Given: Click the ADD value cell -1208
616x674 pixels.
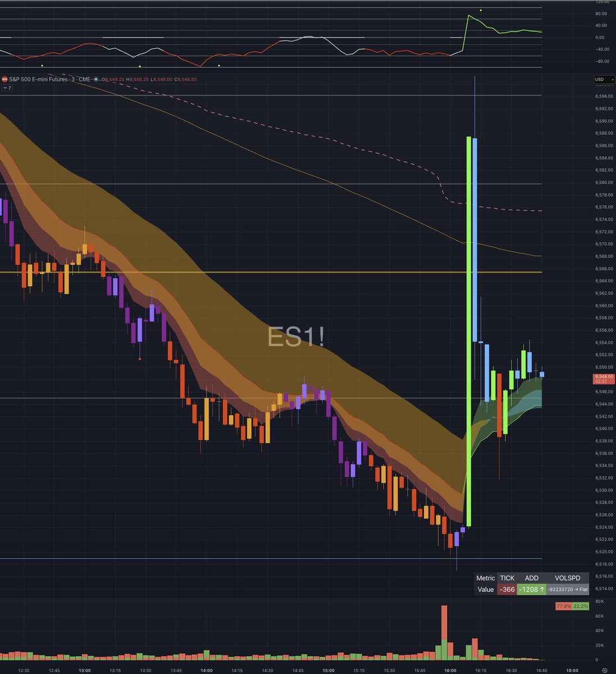Looking at the screenshot, I should click(x=531, y=589).
